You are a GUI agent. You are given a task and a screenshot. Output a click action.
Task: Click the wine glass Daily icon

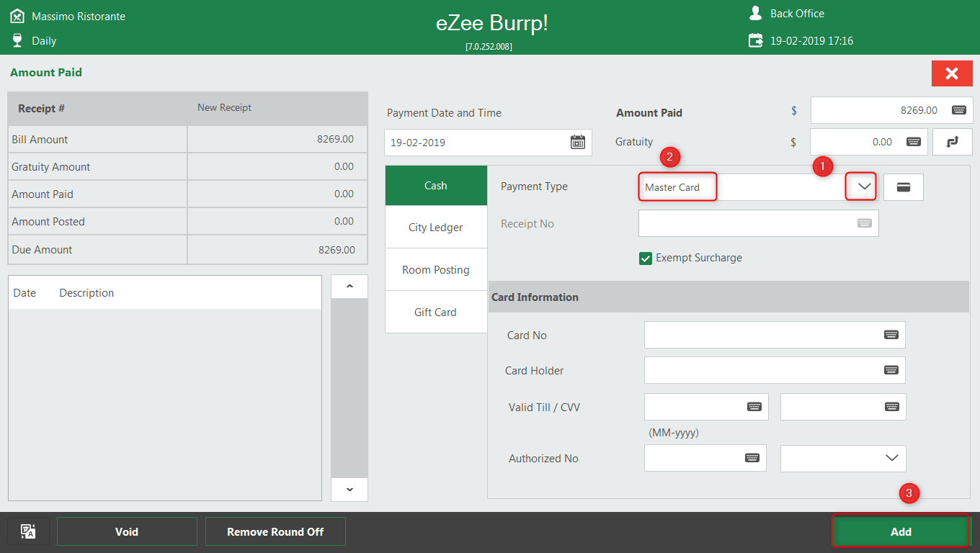tap(17, 40)
